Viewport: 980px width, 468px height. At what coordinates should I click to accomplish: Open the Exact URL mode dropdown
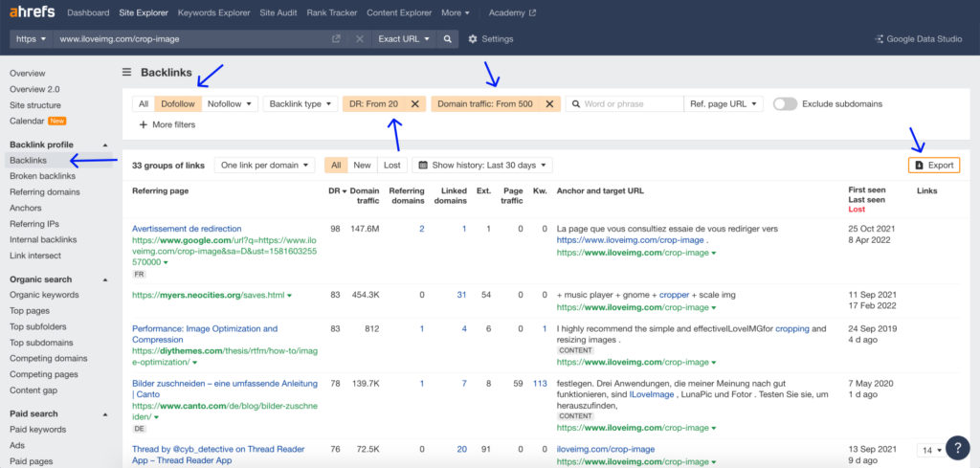405,38
